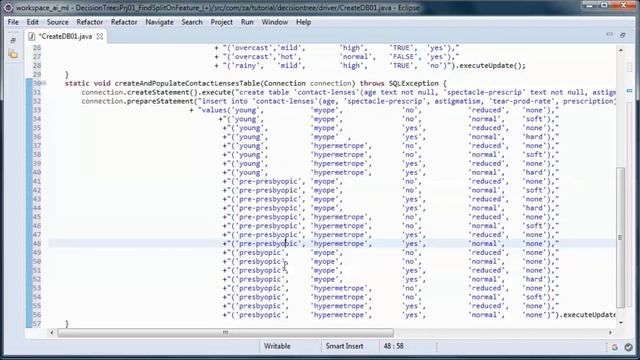640x360 pixels.
Task: Click "values('young'" on line 33
Action: 231,110
